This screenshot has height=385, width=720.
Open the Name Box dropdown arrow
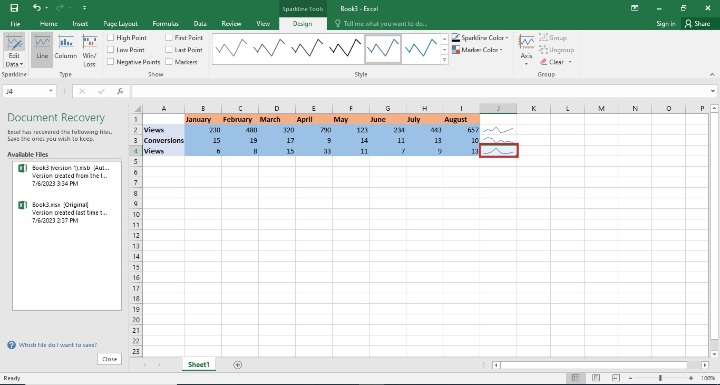tap(51, 91)
